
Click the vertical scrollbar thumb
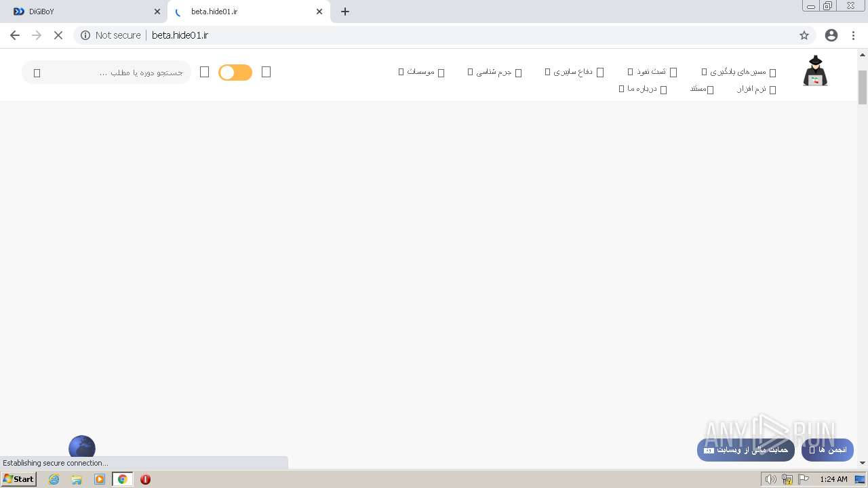(x=863, y=87)
